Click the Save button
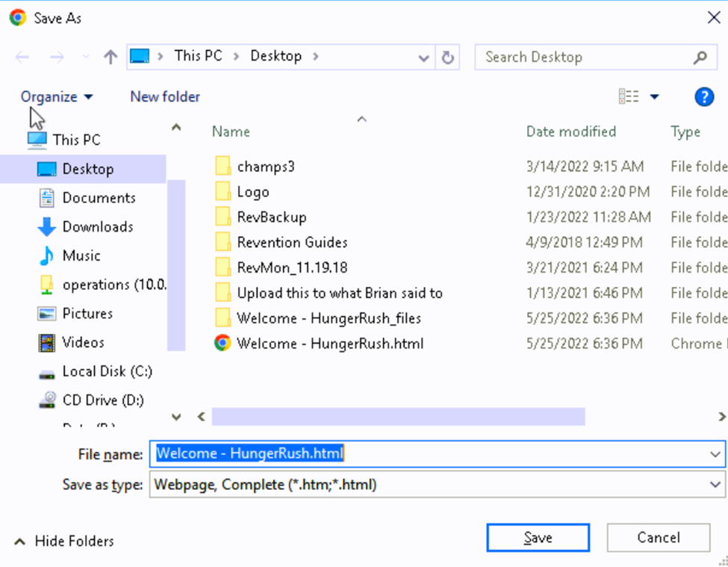The height and width of the screenshot is (567, 728). click(x=538, y=538)
